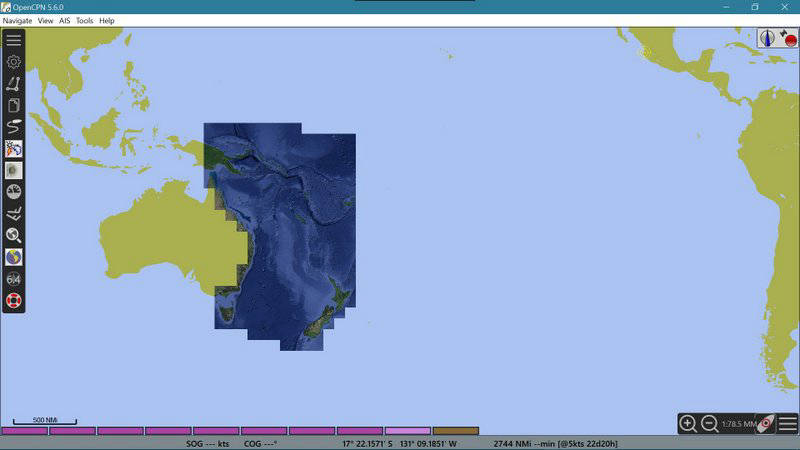Open the Navigate menu
This screenshot has width=800, height=450.
[17, 20]
